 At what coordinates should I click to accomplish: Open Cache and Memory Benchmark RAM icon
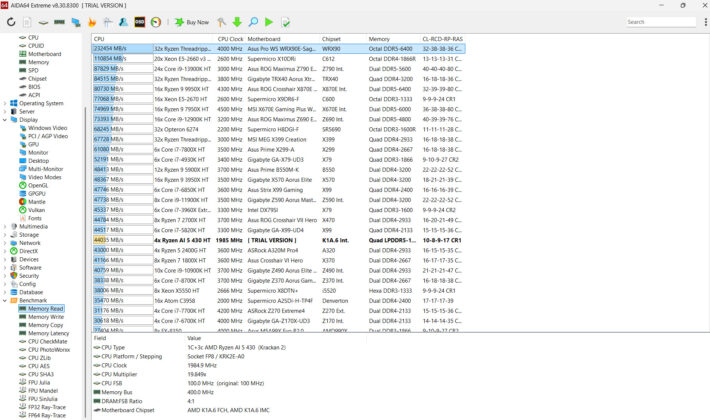pyautogui.click(x=59, y=22)
